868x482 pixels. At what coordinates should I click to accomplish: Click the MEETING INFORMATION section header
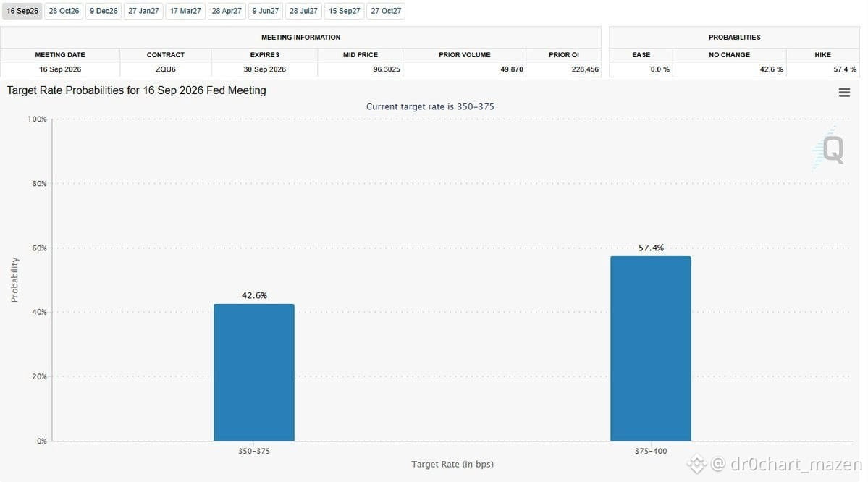coord(300,37)
